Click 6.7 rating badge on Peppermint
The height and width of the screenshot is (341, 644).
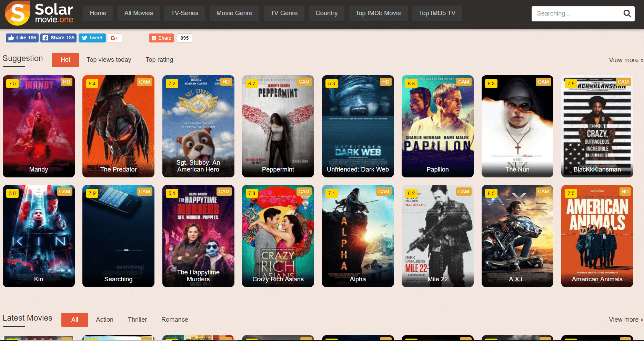pos(252,84)
